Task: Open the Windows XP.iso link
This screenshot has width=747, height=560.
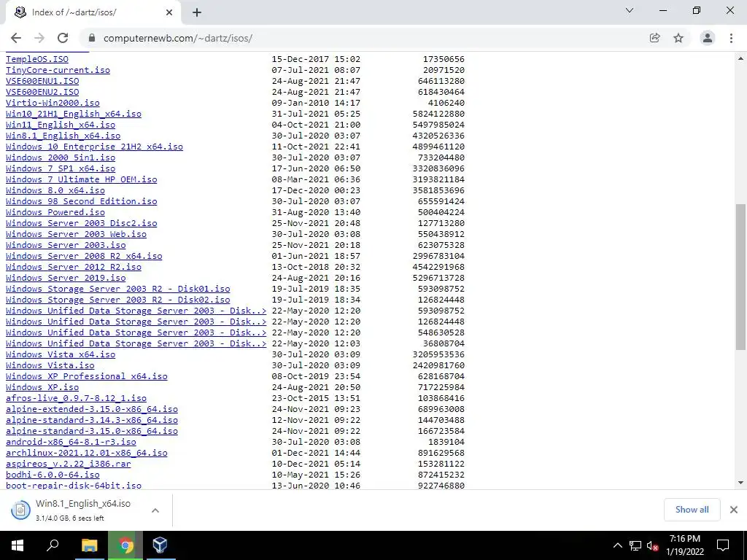Action: [x=42, y=388]
